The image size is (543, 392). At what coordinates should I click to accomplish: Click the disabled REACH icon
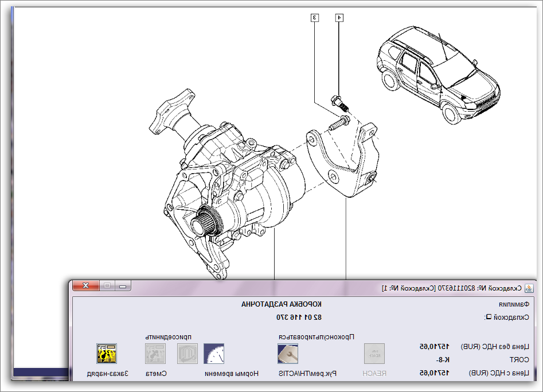coord(374,353)
